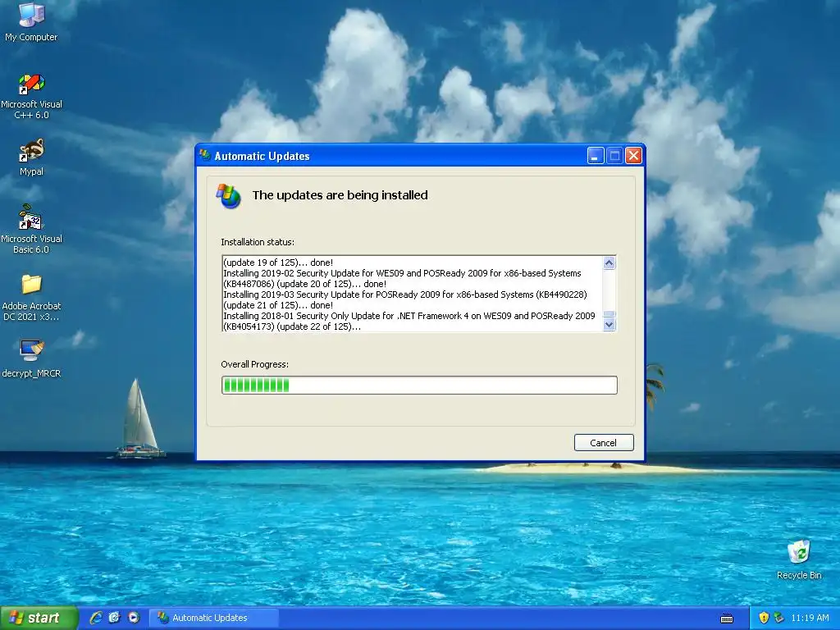Select the Microsoft Visual Basic 6.0 shortcut

click(x=31, y=230)
